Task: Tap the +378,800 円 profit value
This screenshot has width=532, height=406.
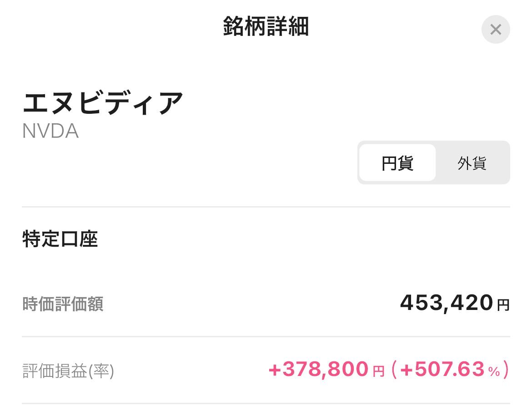Action: [326, 369]
